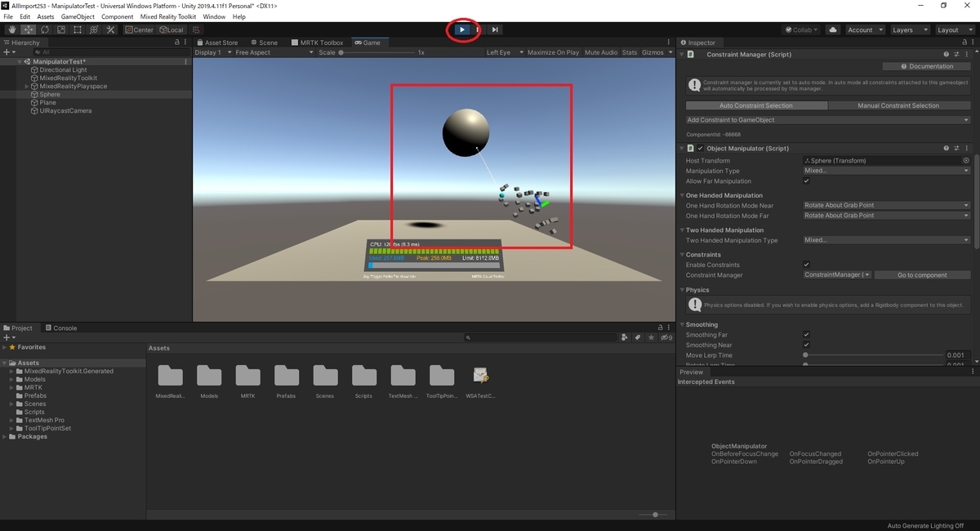Toggle Allow Far Manipulation checkbox

tap(806, 181)
